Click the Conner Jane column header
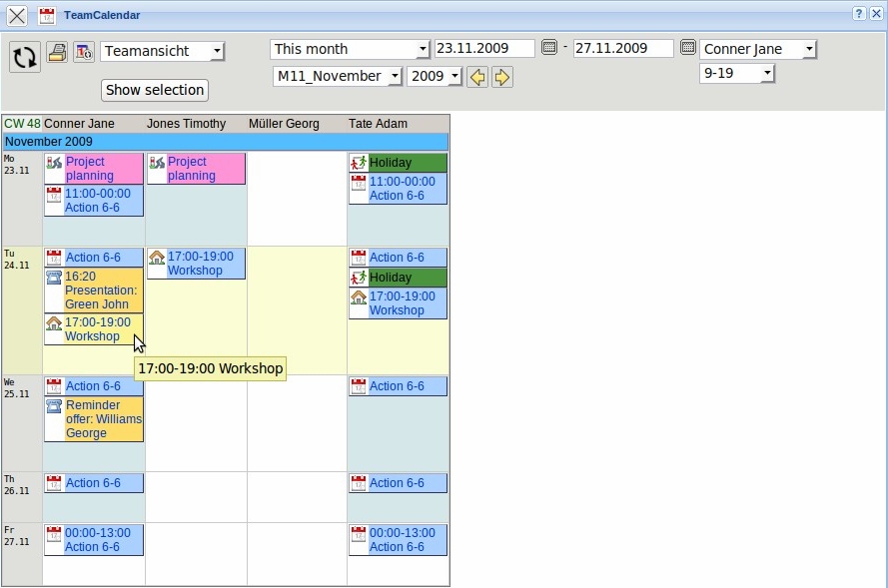This screenshot has height=588, width=888. tap(79, 124)
